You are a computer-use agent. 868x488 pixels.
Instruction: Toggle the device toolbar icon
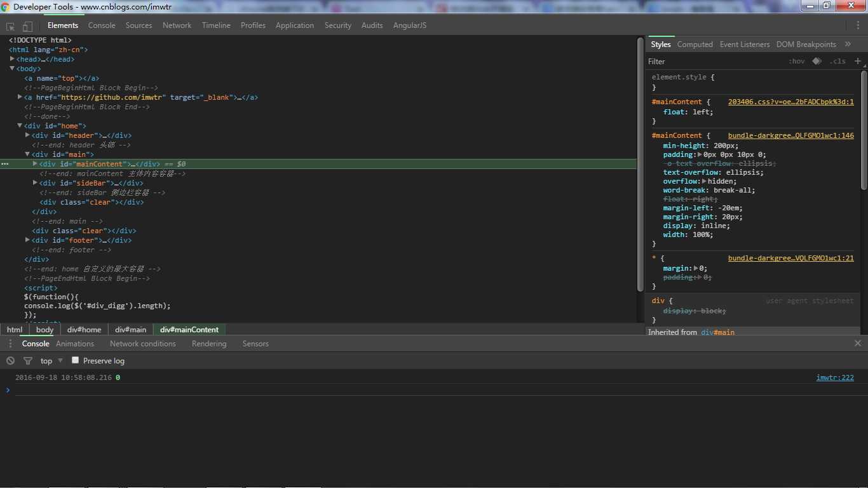tap(27, 26)
